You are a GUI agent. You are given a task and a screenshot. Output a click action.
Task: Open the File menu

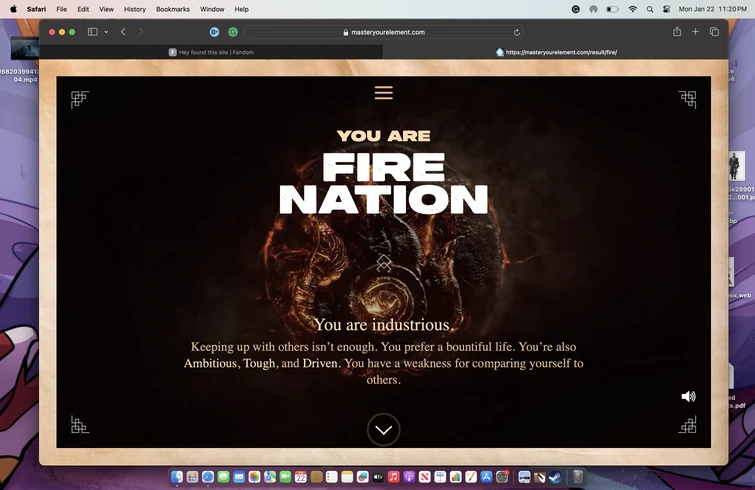pyautogui.click(x=62, y=9)
